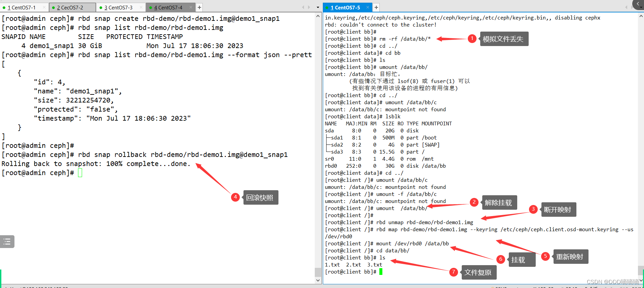Click the 'rbd: couldn't connect to the cluster!' line
Screen dimensions: 644x288
click(x=381, y=25)
